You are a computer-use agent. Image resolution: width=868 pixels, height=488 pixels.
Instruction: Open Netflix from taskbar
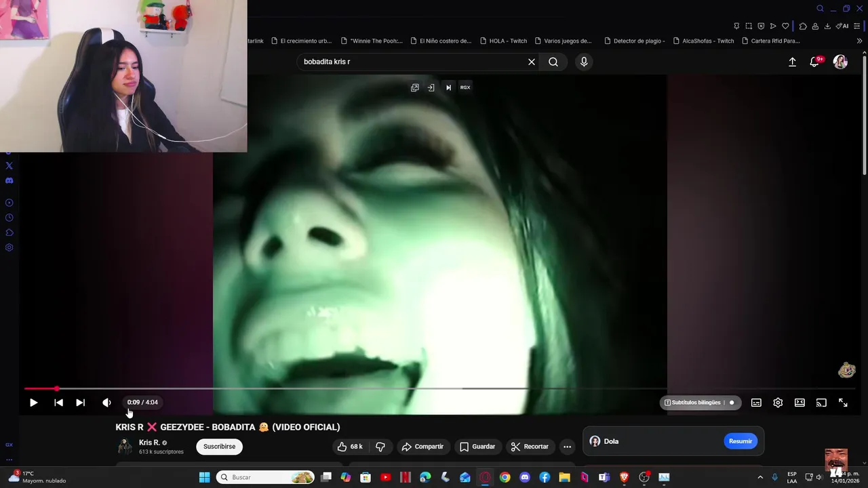click(x=406, y=477)
